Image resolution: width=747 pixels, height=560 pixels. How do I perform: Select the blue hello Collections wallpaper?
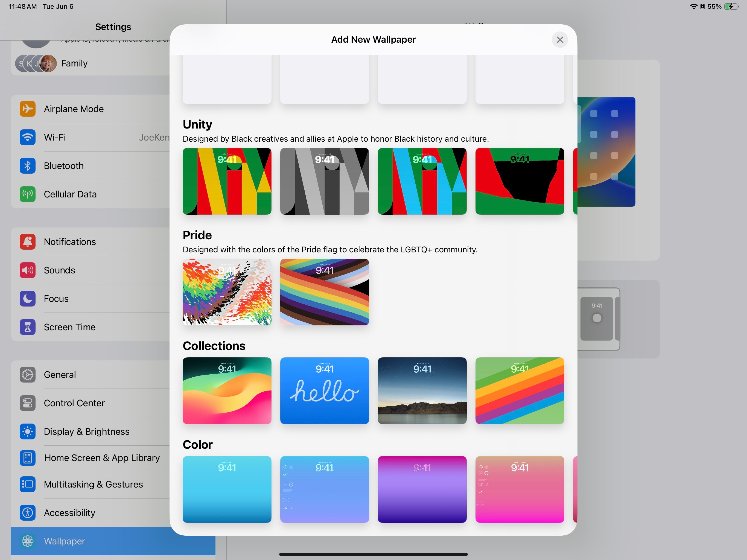(325, 390)
